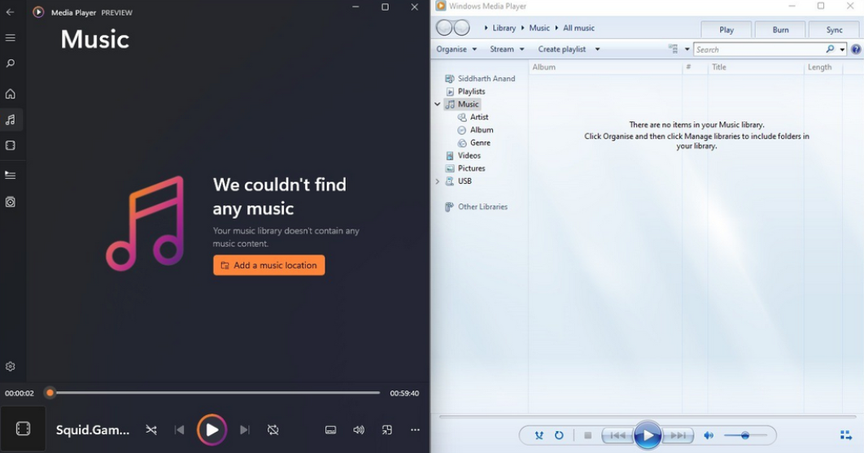Click forward arrow in Windows Media Player

[x=461, y=28]
